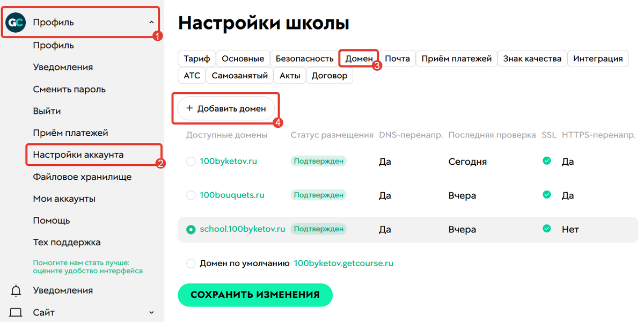Open Уведомления under the Профиль section

coord(63,67)
